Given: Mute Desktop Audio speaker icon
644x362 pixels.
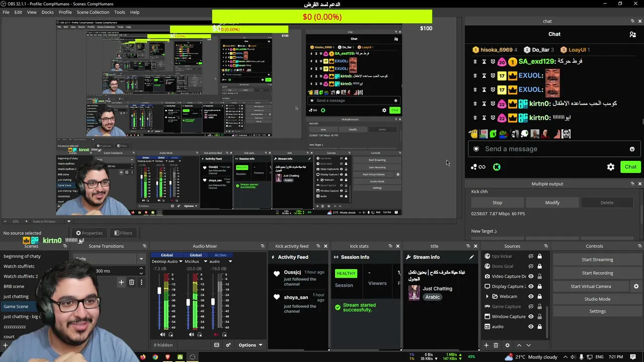Looking at the screenshot, I should tap(163, 334).
